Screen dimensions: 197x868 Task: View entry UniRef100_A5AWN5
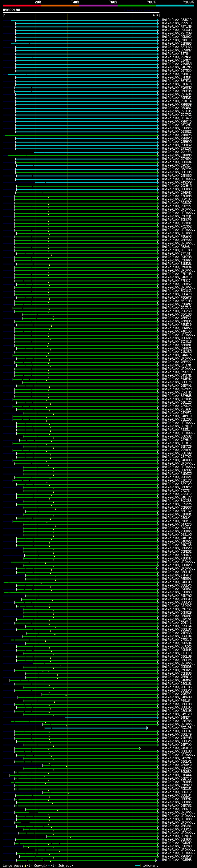pos(177,88)
